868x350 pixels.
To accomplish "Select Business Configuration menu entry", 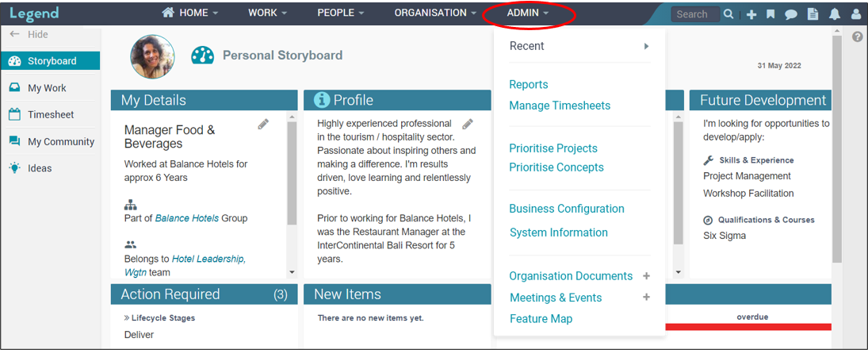I will [566, 209].
